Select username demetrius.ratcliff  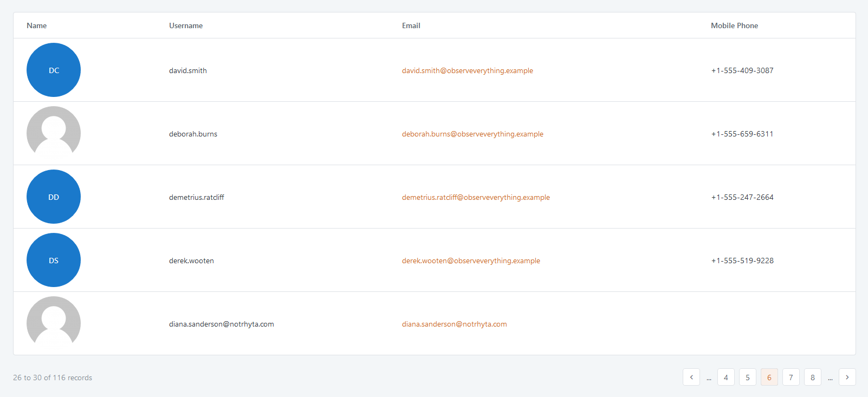coord(197,197)
